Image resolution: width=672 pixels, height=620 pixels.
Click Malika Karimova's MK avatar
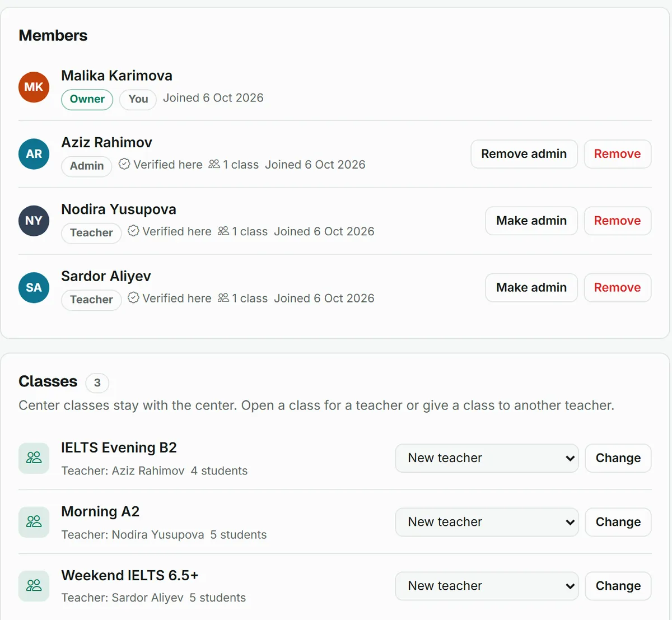click(x=34, y=87)
